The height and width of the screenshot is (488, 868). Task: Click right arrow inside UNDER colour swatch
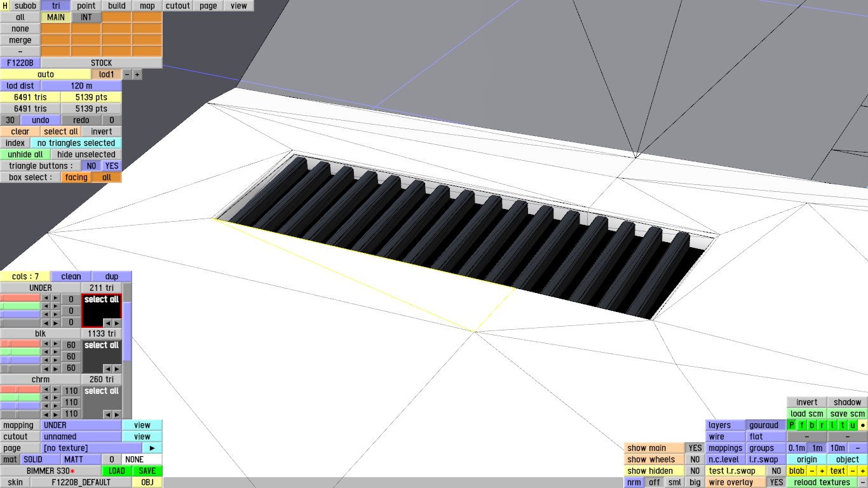(116, 323)
